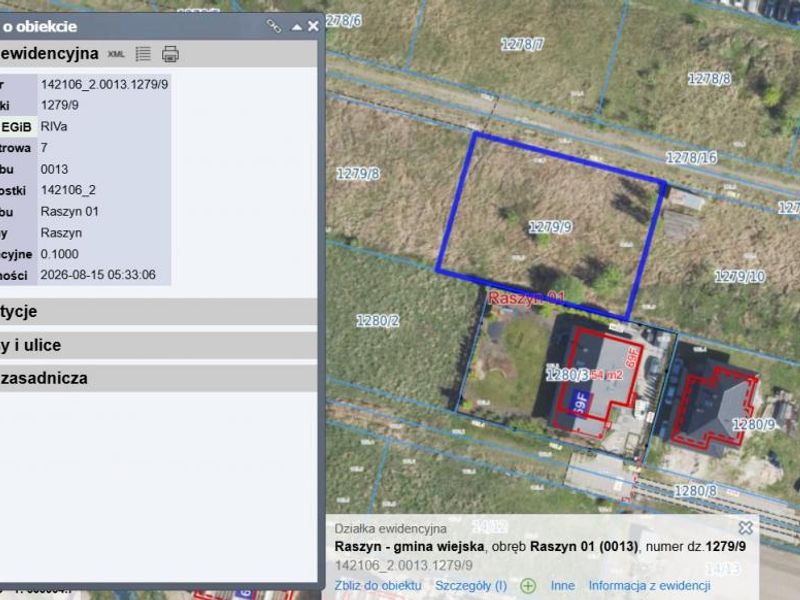Expand the 'zasadnicza' accordion section

(158, 379)
